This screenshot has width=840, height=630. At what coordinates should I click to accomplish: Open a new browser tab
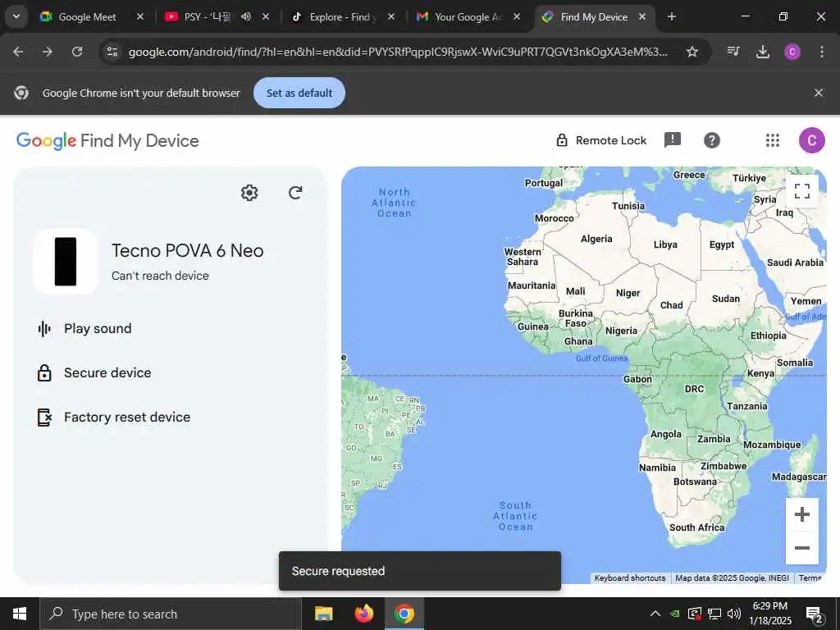(671, 16)
